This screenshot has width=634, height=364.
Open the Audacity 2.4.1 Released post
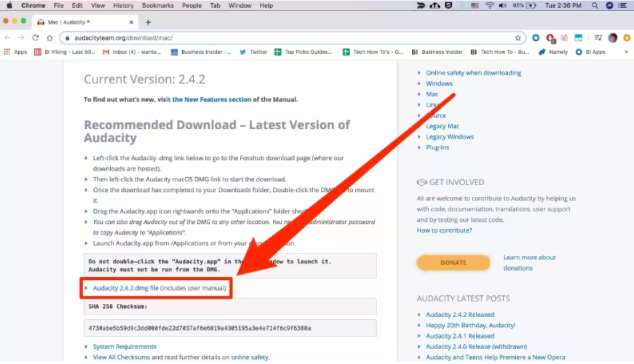(460, 336)
